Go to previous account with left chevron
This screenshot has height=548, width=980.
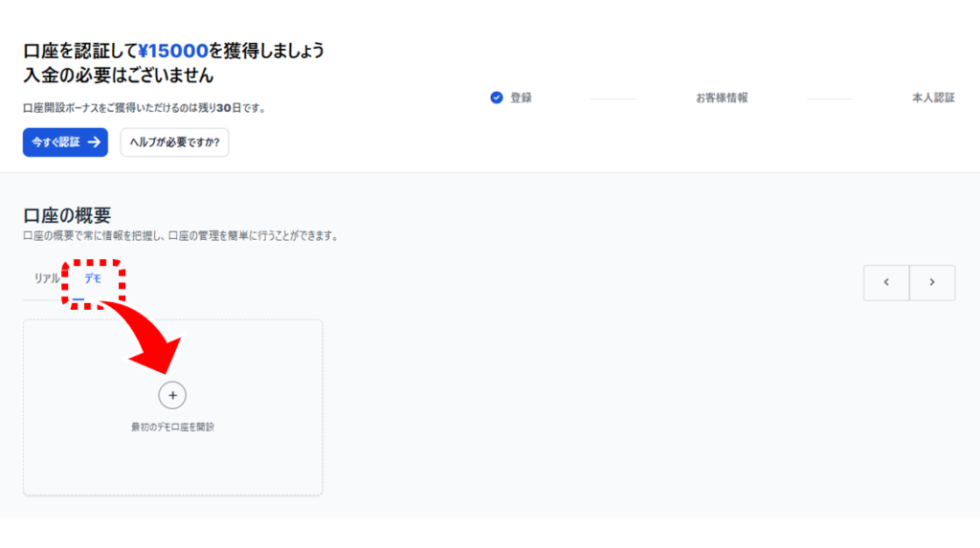pos(886,282)
